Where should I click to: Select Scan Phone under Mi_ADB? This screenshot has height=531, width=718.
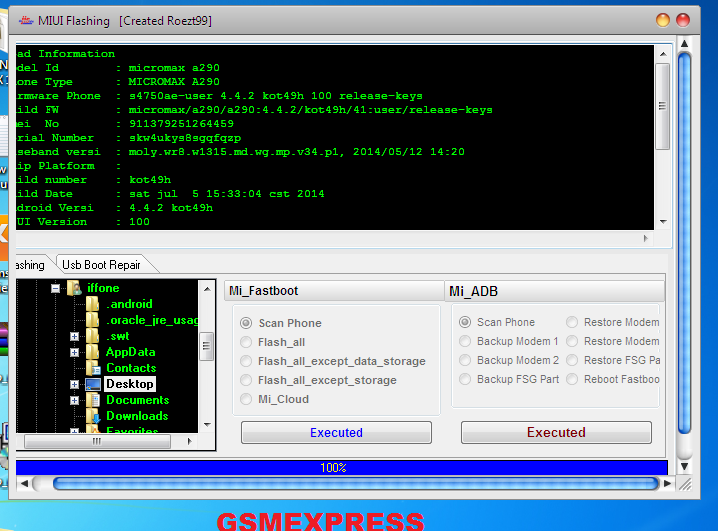pos(465,322)
